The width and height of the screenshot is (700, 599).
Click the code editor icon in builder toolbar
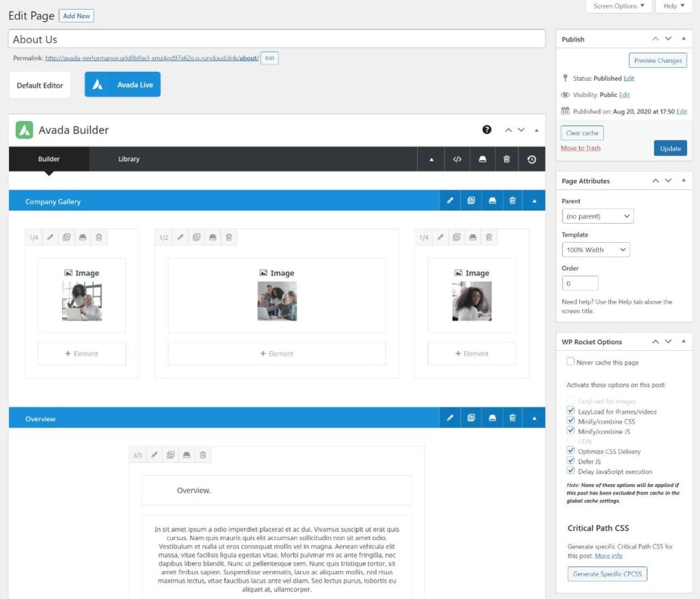[457, 159]
